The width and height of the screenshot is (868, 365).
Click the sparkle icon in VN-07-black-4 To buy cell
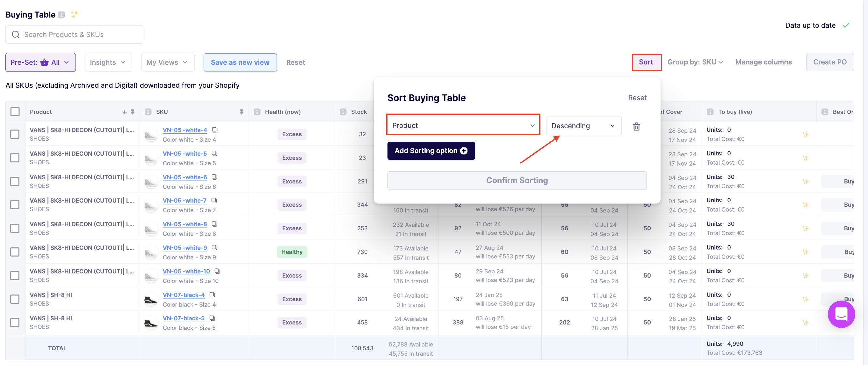pyautogui.click(x=805, y=299)
